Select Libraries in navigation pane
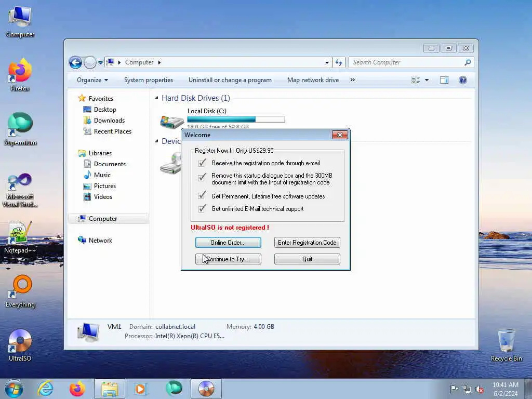 [100, 153]
